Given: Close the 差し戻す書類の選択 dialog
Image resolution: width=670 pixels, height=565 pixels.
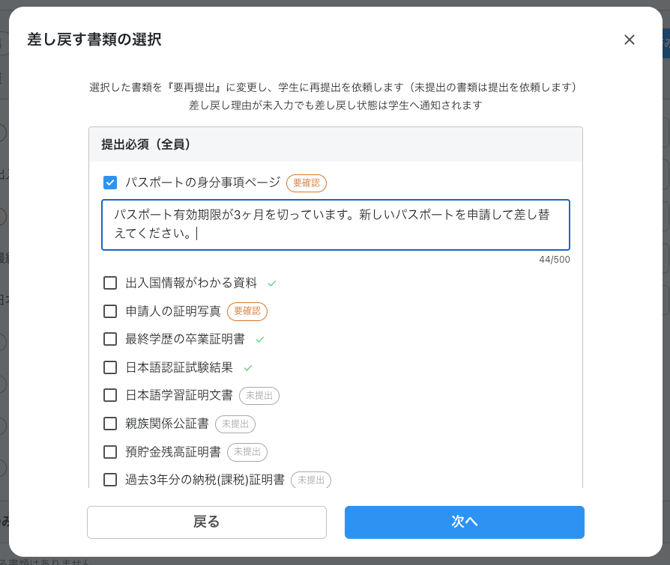Looking at the screenshot, I should click(x=629, y=40).
